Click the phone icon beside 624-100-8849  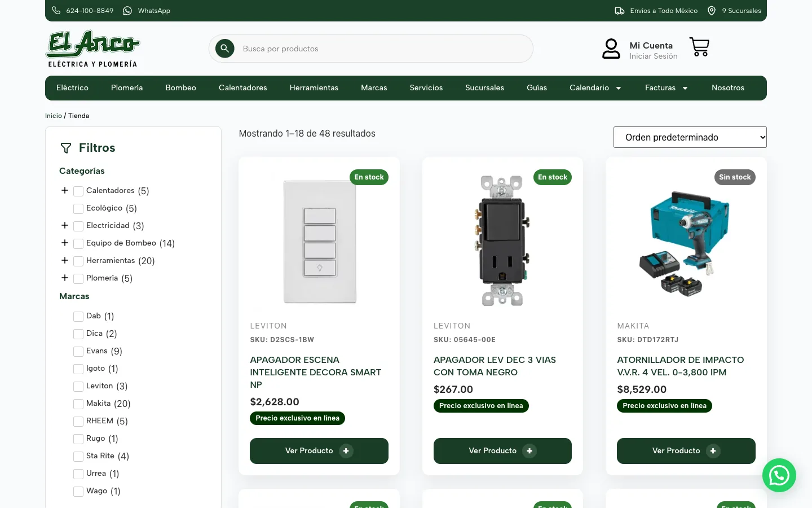[x=56, y=11]
